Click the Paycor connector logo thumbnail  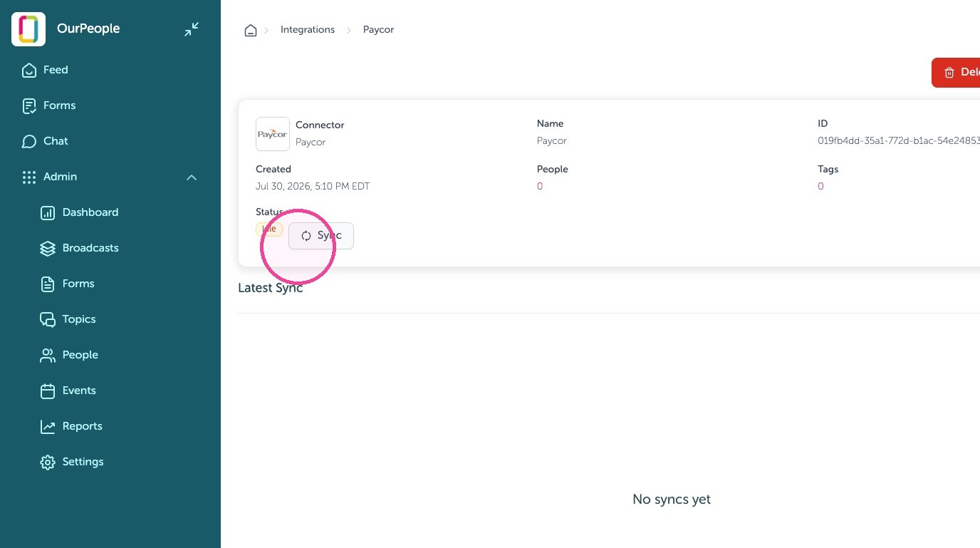273,134
